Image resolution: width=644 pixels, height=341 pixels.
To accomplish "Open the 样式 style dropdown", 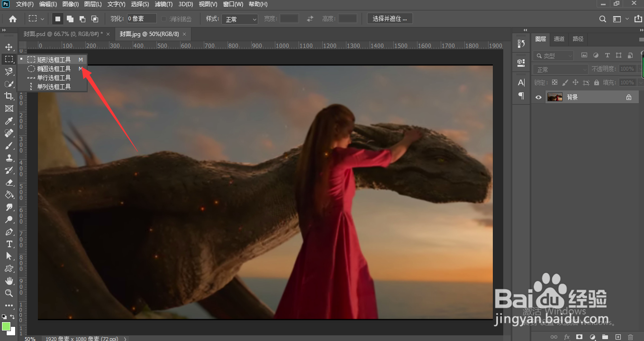I will coord(240,19).
